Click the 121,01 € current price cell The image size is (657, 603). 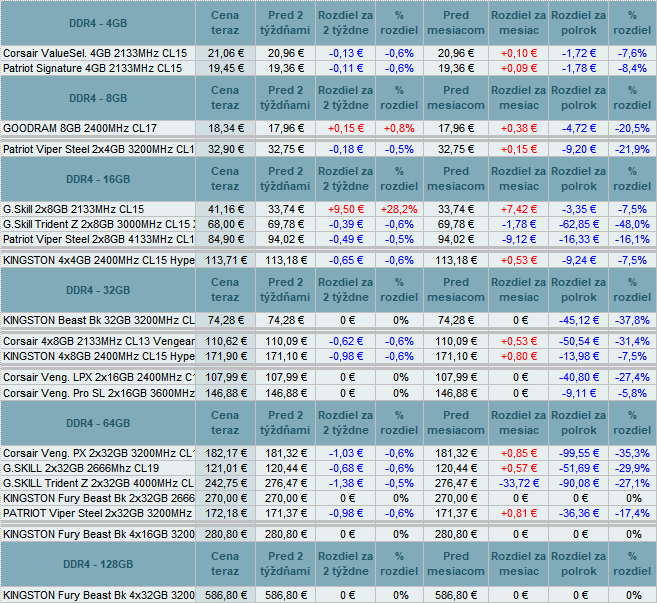tap(225, 468)
